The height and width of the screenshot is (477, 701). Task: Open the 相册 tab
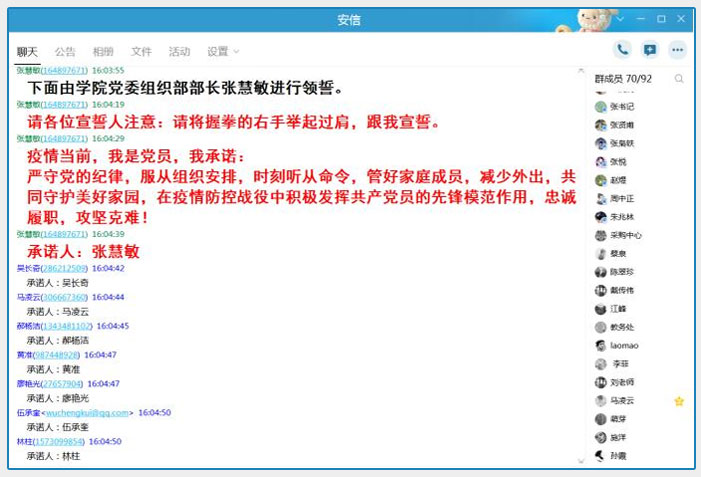point(103,52)
